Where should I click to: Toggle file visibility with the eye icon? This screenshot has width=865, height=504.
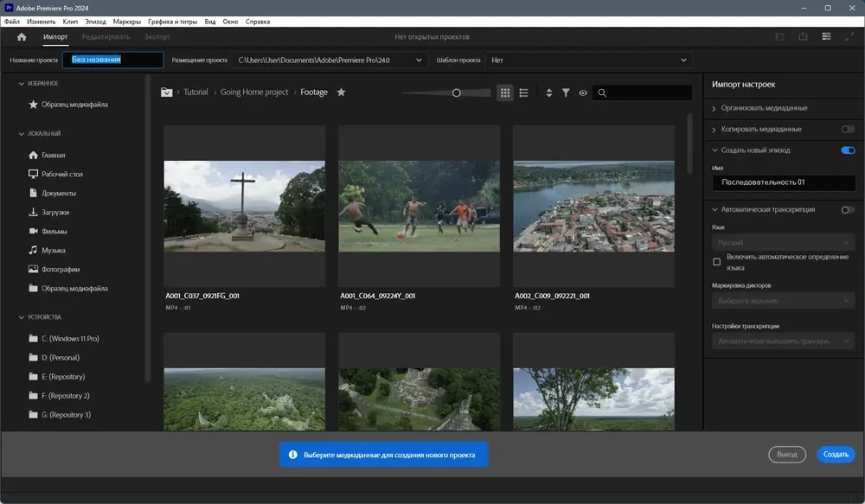click(x=583, y=93)
